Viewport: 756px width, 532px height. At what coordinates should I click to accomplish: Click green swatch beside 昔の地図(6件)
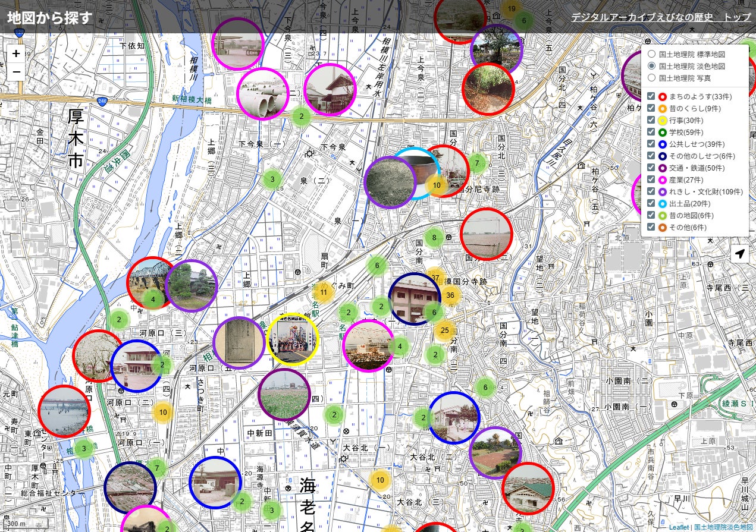(x=663, y=215)
